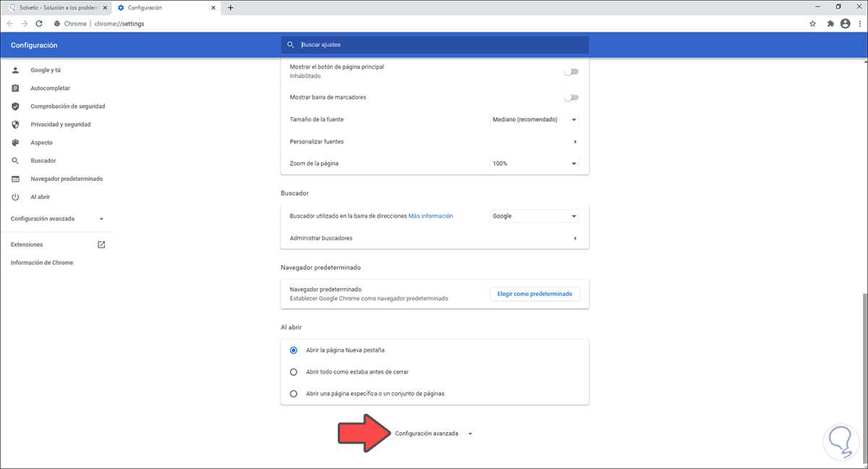
Task: Click the forward navigation arrow
Action: click(x=24, y=23)
